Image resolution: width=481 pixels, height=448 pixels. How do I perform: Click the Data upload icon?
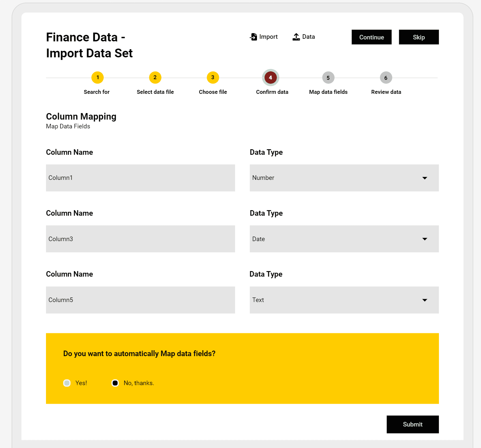click(x=296, y=37)
